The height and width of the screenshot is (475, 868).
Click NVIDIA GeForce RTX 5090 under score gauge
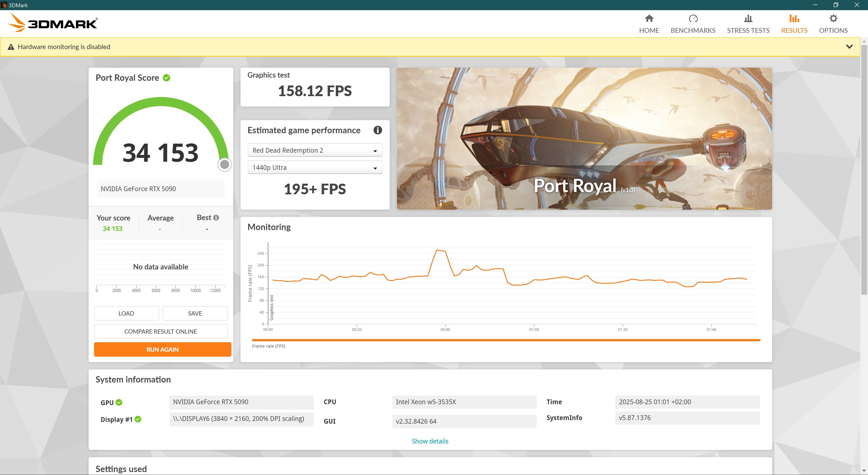[x=161, y=189]
